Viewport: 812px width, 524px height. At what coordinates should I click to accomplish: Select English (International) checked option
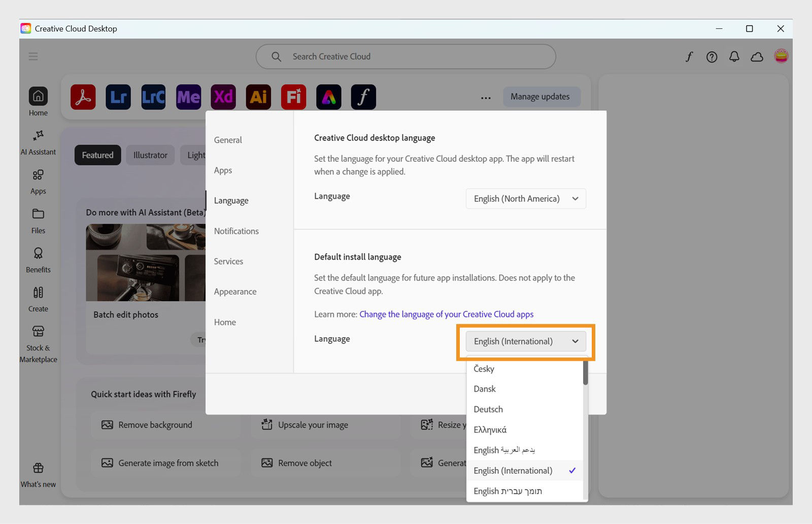point(524,471)
